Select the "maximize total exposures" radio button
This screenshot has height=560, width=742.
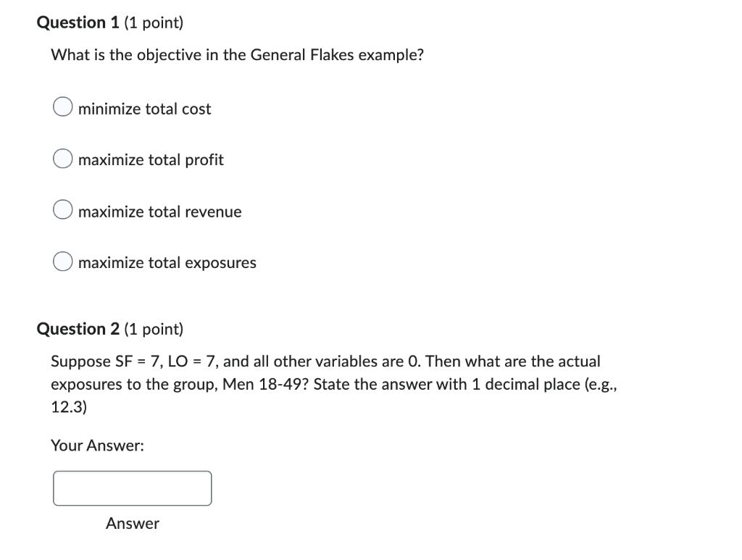pyautogui.click(x=62, y=261)
